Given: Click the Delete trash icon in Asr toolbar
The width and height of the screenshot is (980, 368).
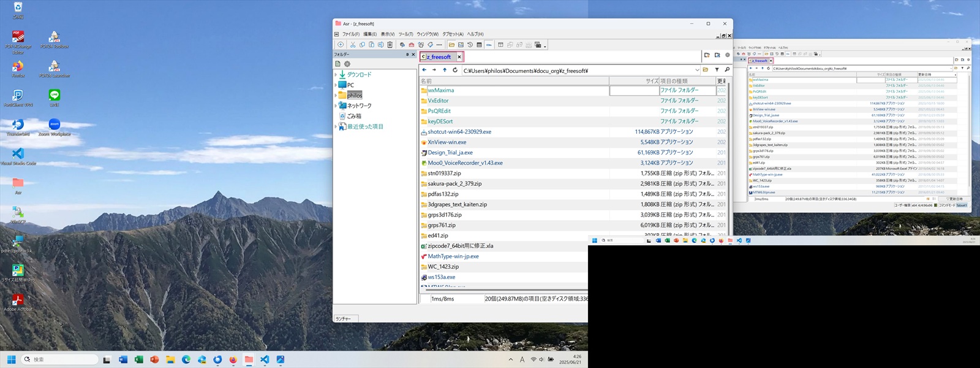Looking at the screenshot, I should tap(390, 45).
